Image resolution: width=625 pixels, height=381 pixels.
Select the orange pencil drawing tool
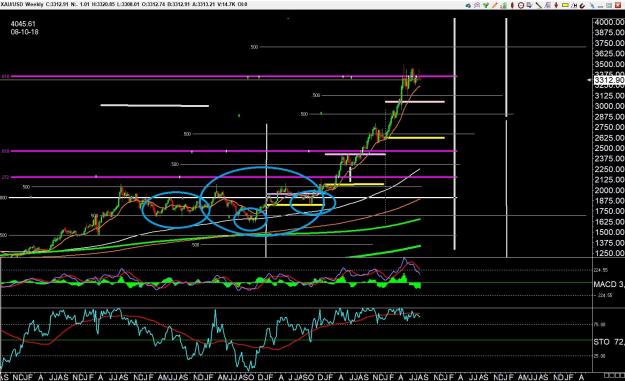(495, 5)
